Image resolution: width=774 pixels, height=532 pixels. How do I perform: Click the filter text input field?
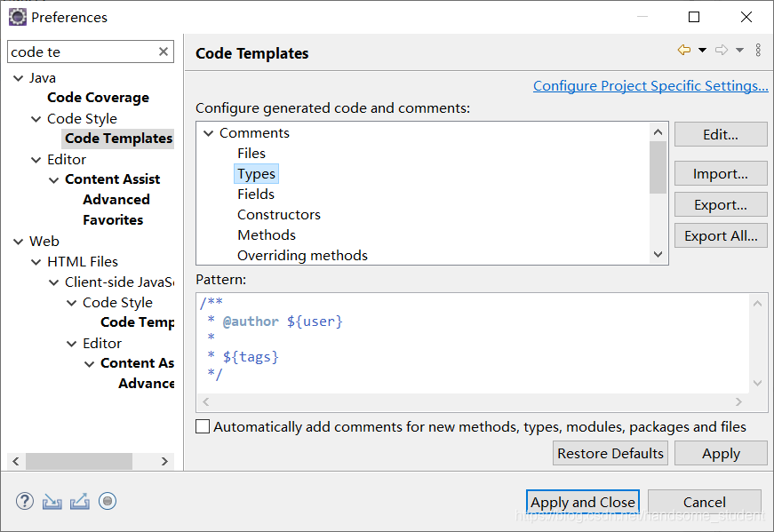pos(80,52)
